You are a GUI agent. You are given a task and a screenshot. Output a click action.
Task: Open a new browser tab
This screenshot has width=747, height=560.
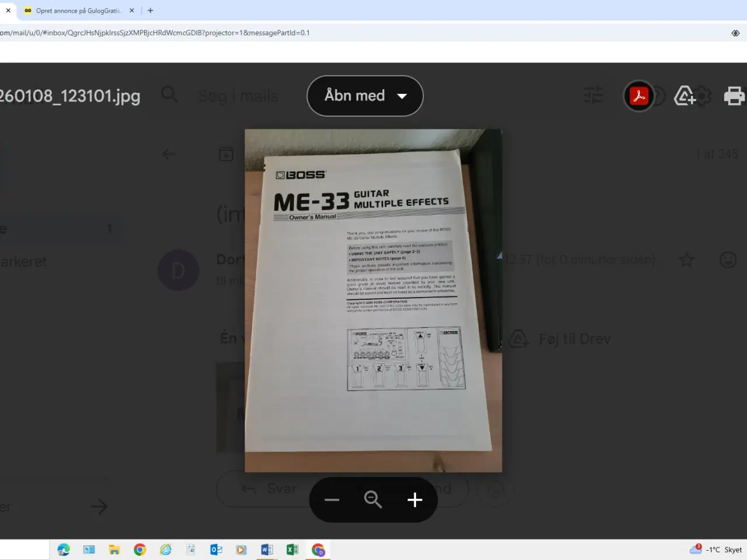pos(151,10)
